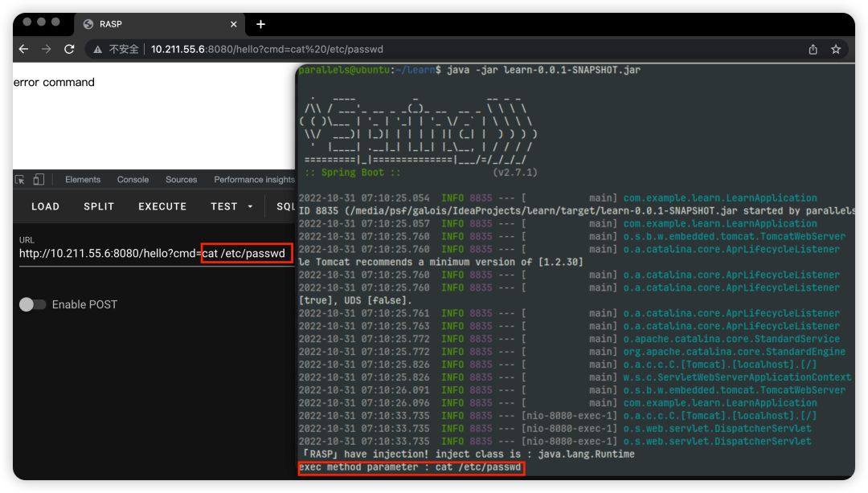Open the TEST dropdown menu

tap(231, 206)
